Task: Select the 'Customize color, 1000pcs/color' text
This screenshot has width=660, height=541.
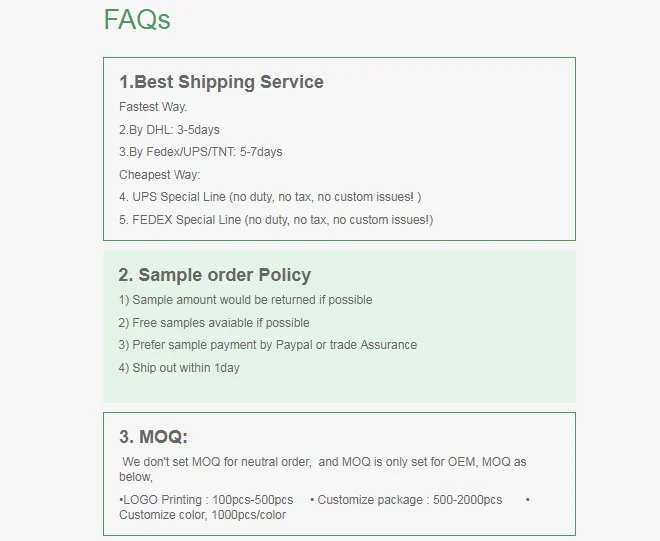Action: tap(202, 515)
